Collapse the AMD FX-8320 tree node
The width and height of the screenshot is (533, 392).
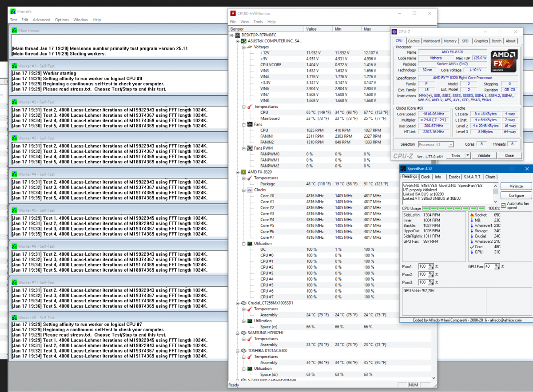pos(237,172)
